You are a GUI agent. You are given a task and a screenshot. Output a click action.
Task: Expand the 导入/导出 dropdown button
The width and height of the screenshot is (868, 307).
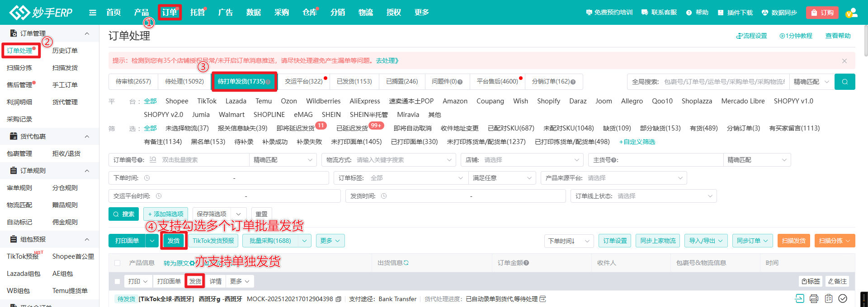[706, 241]
